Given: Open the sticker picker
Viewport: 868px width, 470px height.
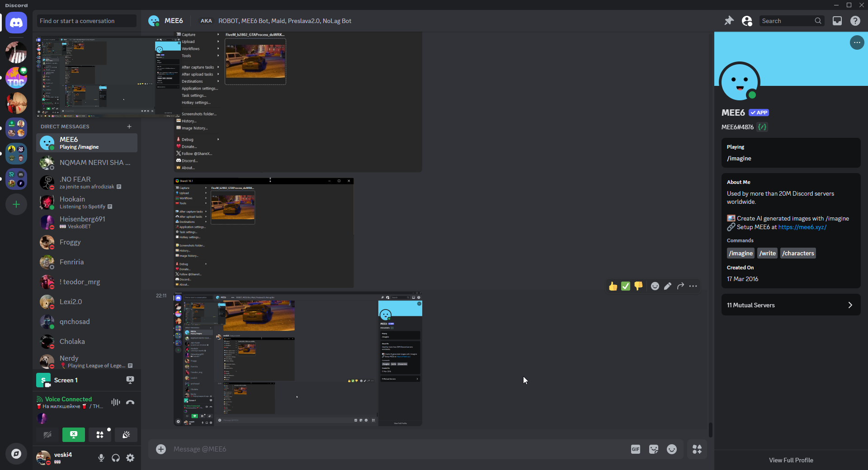Looking at the screenshot, I should click(654, 449).
